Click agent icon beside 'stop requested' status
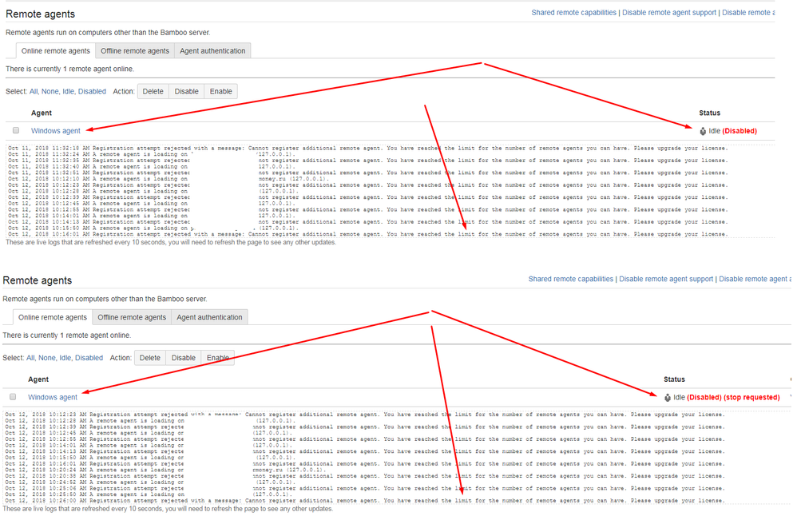 tap(668, 398)
